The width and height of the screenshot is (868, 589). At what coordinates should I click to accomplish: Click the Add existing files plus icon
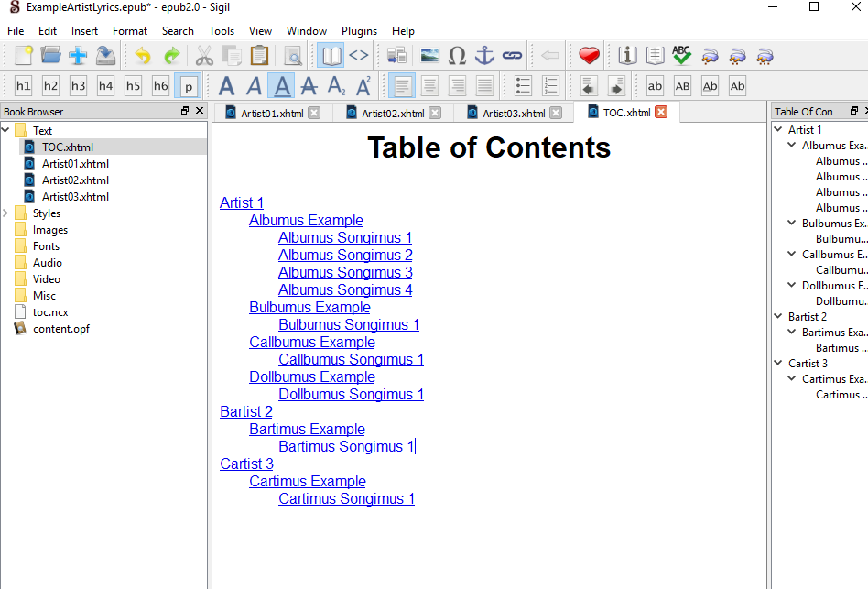click(x=78, y=55)
